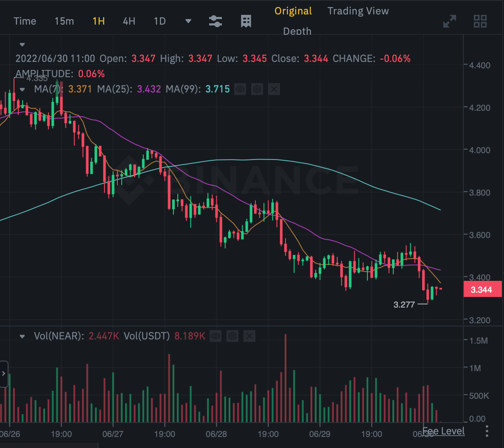The height and width of the screenshot is (448, 504).
Task: Collapse the candle info header arrow
Action: click(22, 45)
